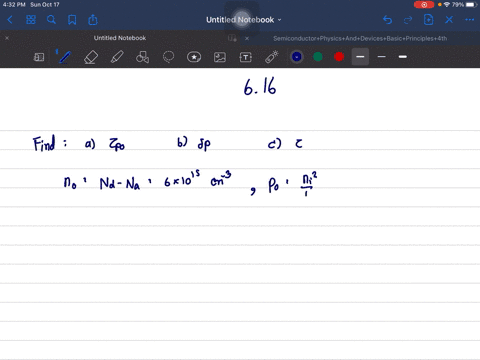
Task: Select the Shapes tool
Action: pyautogui.click(x=142, y=57)
